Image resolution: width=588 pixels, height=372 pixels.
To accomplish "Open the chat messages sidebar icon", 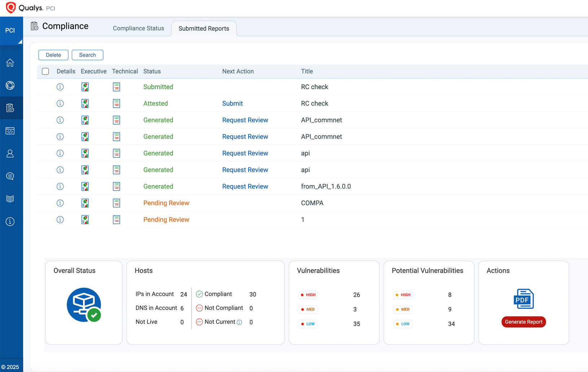I will click(10, 176).
